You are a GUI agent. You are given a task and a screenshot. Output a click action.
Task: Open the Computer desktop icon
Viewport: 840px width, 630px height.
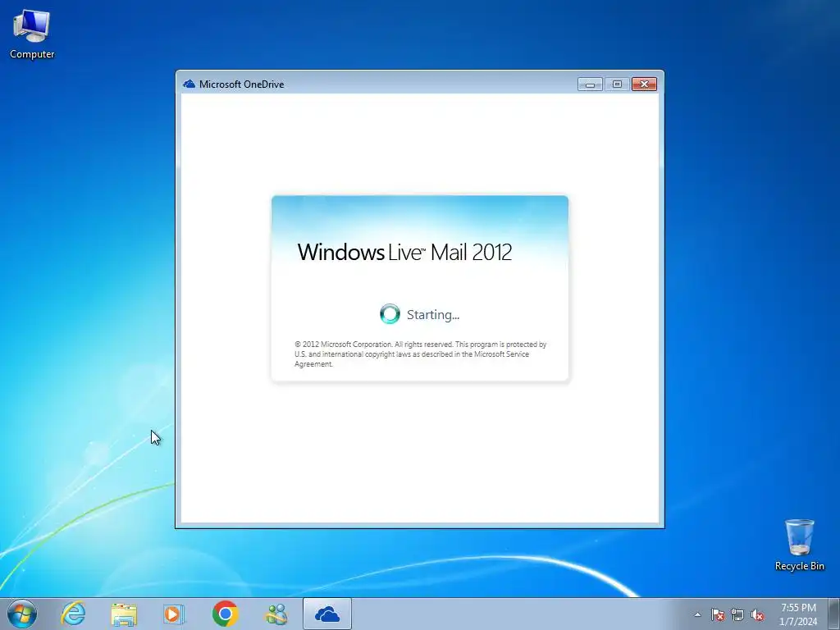pyautogui.click(x=32, y=34)
